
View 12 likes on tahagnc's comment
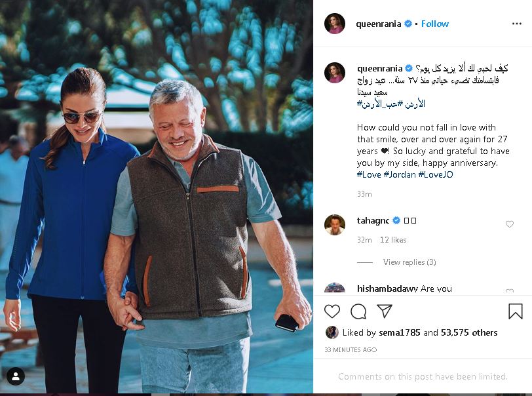click(393, 240)
